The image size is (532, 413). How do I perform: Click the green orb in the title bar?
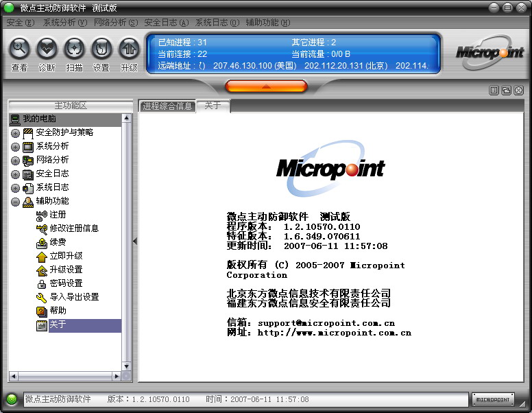pos(9,8)
